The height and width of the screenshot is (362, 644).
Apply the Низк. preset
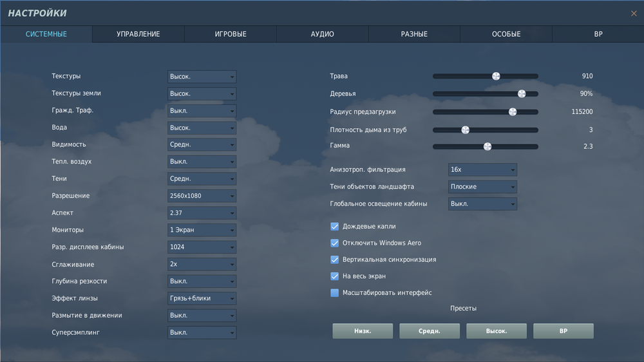point(363,331)
